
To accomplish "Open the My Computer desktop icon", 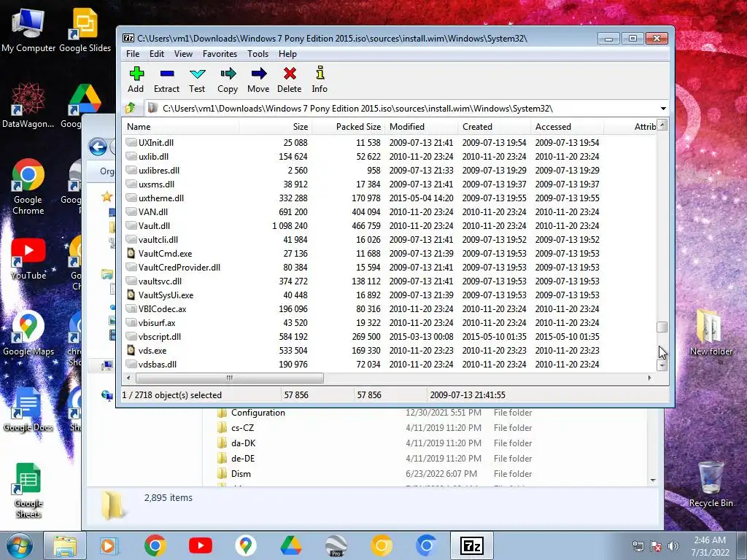I will pyautogui.click(x=28, y=31).
